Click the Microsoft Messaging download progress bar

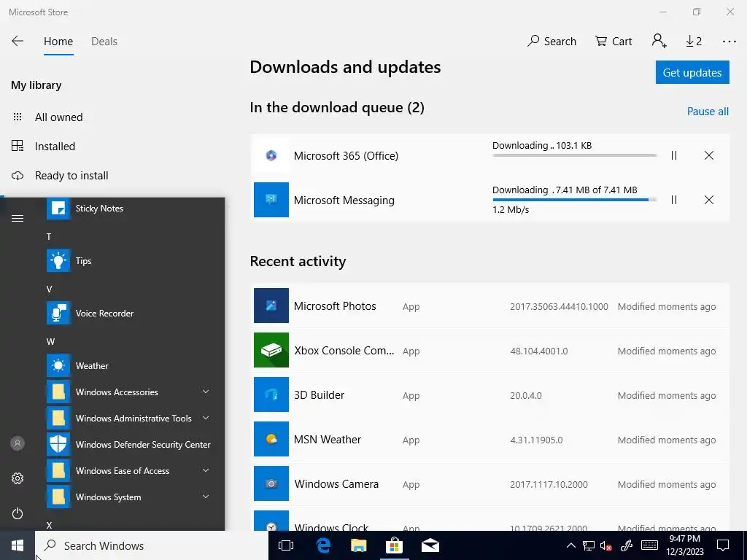coord(574,200)
